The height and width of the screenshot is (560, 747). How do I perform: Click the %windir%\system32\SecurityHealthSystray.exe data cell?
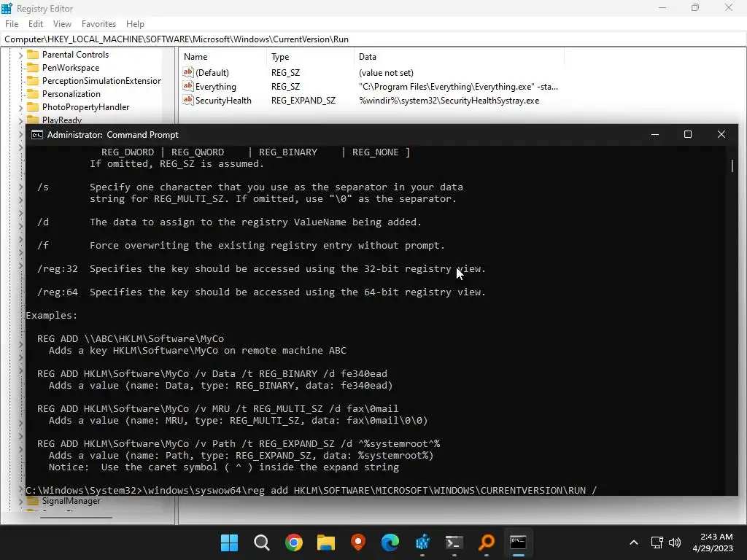pyautogui.click(x=449, y=101)
